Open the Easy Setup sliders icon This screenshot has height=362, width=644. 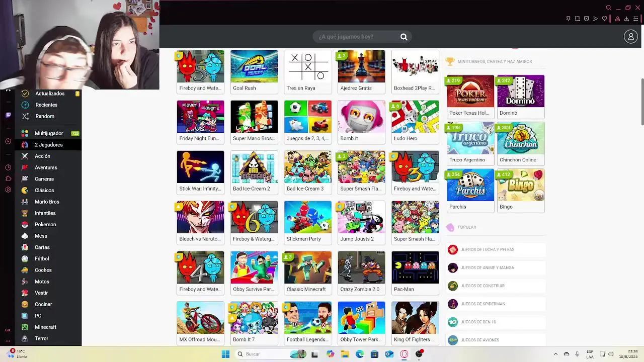[635, 19]
